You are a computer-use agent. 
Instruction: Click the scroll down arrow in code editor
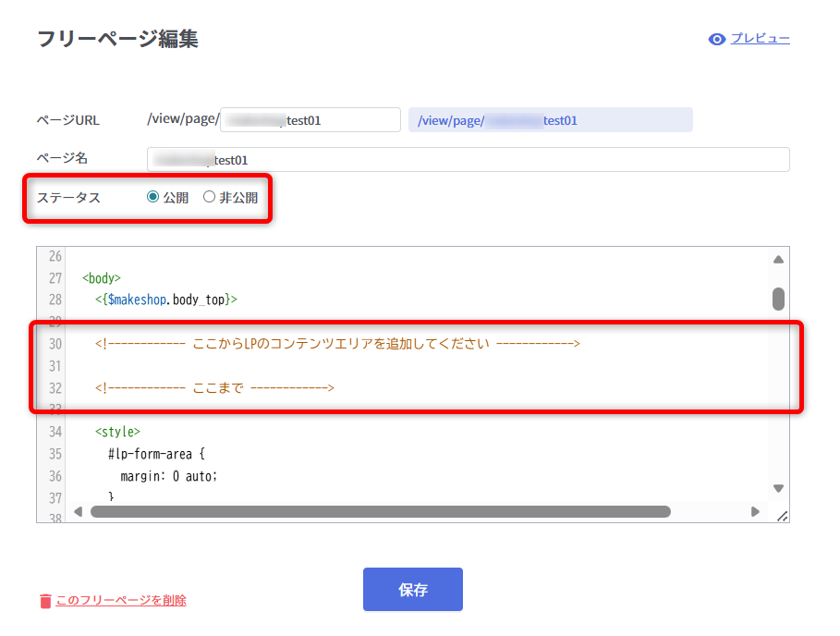pyautogui.click(x=778, y=488)
